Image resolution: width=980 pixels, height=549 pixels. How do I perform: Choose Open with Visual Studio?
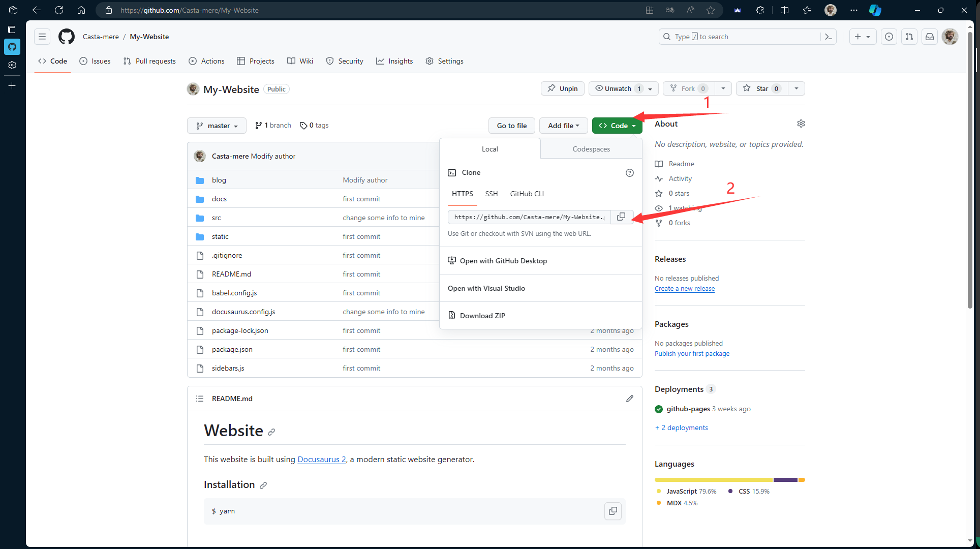[541, 288]
